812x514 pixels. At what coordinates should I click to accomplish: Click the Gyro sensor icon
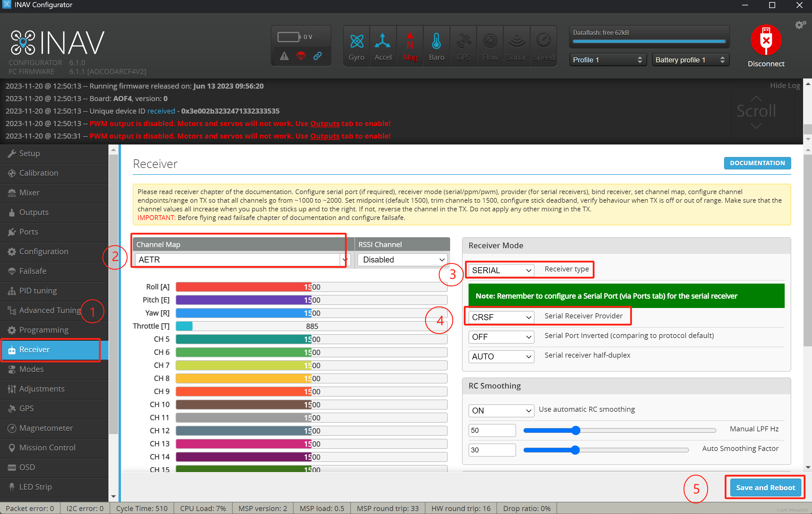click(357, 42)
